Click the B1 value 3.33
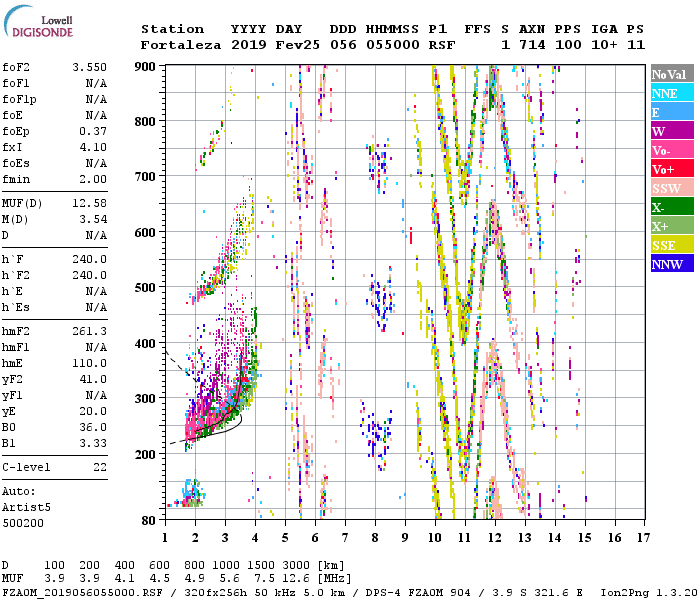Screen dimensions: 700x600 [x=93, y=443]
